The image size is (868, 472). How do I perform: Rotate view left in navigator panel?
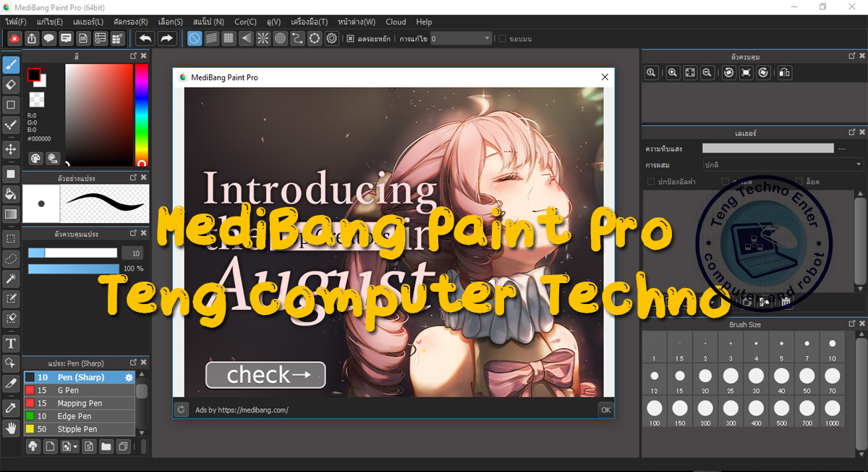[728, 72]
